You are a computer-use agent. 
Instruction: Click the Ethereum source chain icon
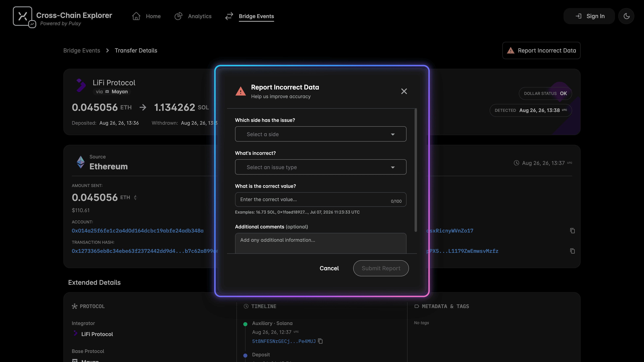click(80, 162)
